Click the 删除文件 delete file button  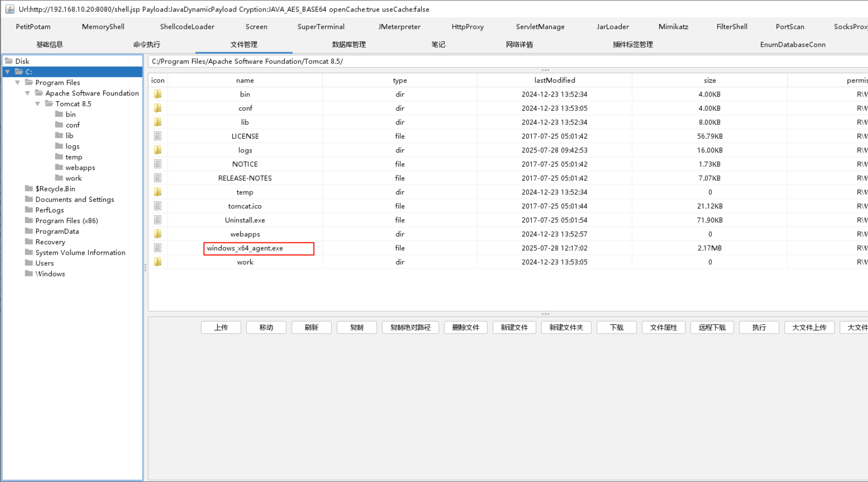coord(465,327)
